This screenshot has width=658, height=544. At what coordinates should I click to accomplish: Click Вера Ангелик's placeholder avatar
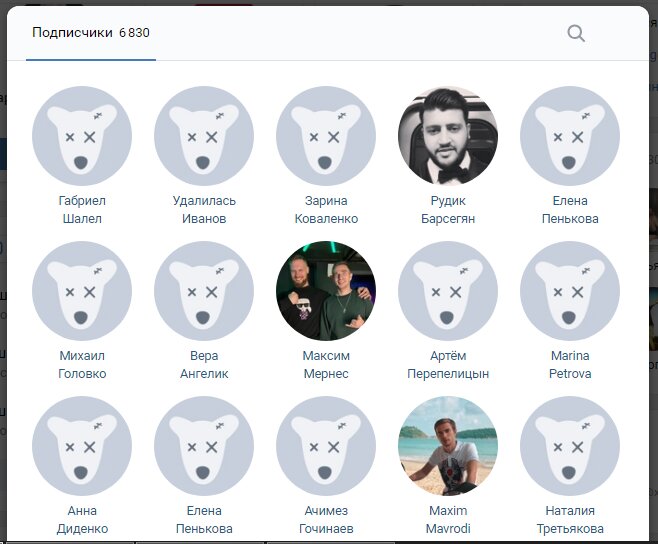pyautogui.click(x=204, y=291)
